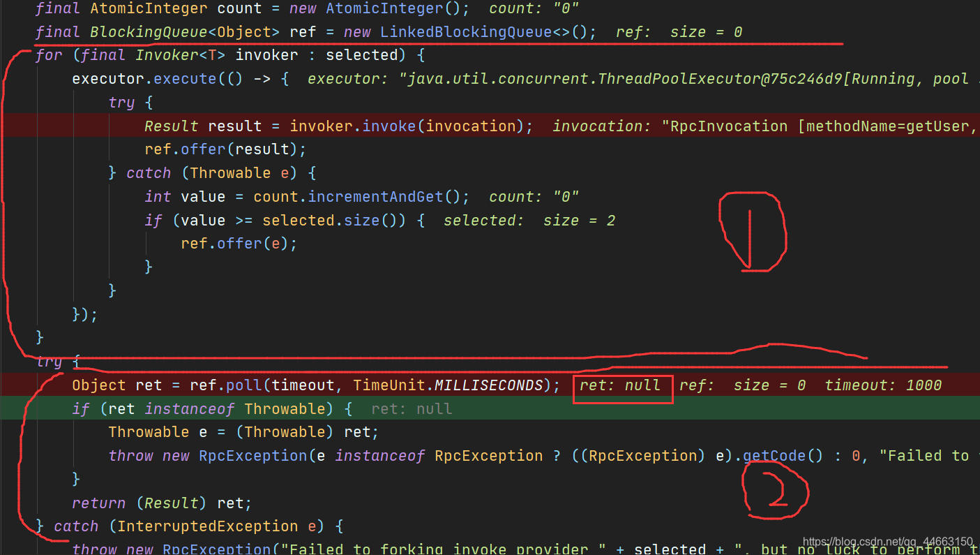
Task: Click the count variable in the AtomicInteger declaration
Action: [x=239, y=9]
